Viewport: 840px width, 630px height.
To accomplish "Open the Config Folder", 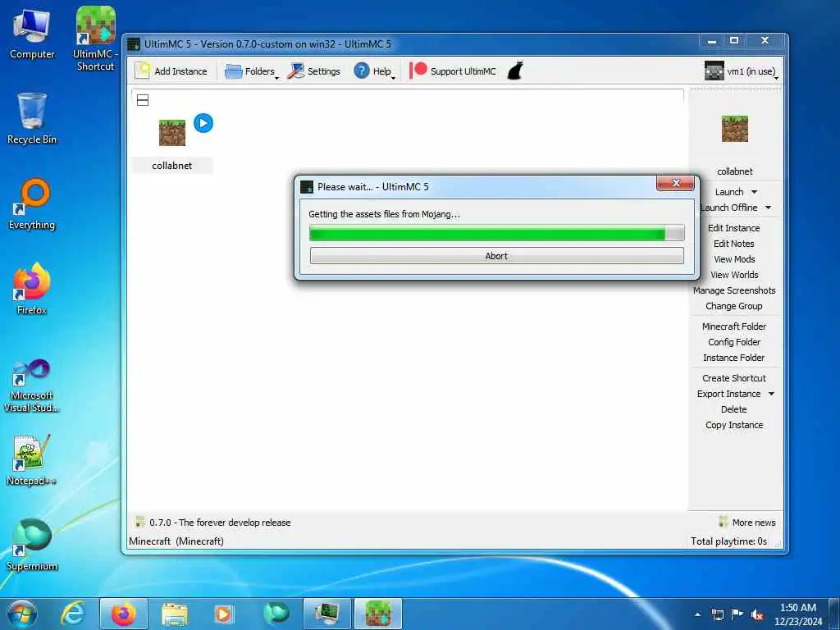I will pyautogui.click(x=734, y=341).
